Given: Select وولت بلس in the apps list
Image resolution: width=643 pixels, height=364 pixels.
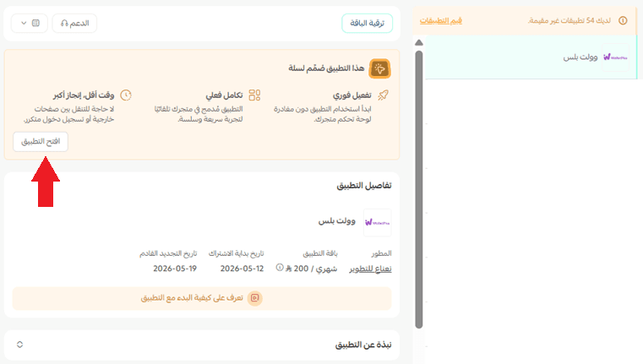Looking at the screenshot, I should (x=531, y=57).
